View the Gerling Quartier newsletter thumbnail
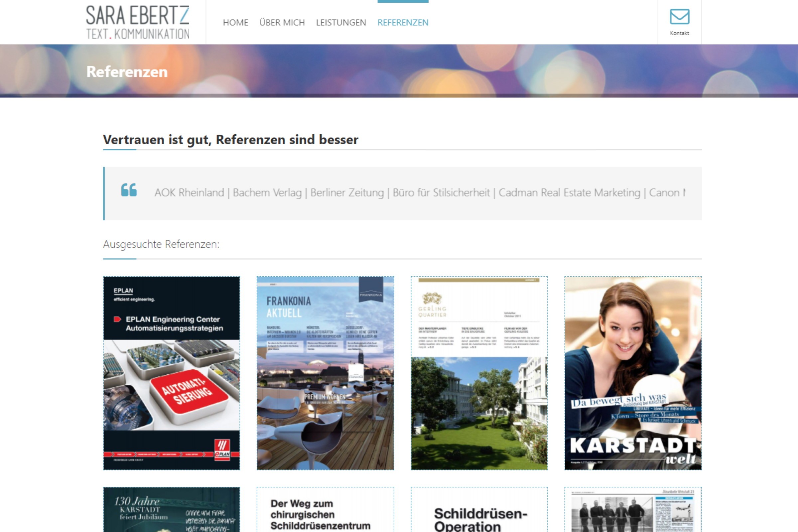The width and height of the screenshot is (798, 532). point(479,373)
